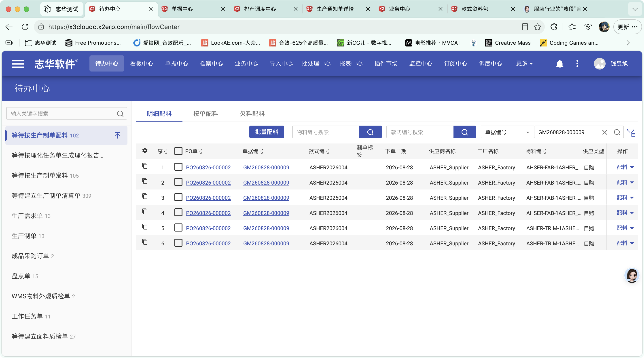Run the 物料编号 search magnifier button

coord(370,132)
